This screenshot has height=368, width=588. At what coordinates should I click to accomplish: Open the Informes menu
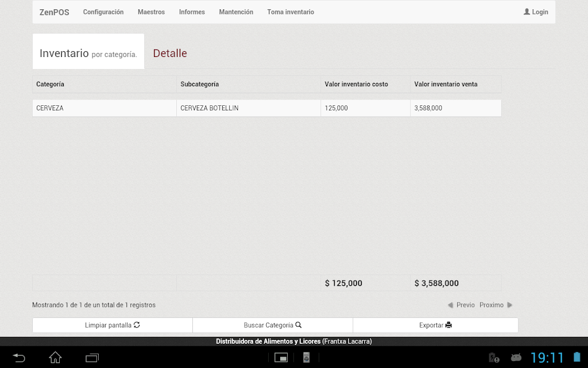pos(192,12)
